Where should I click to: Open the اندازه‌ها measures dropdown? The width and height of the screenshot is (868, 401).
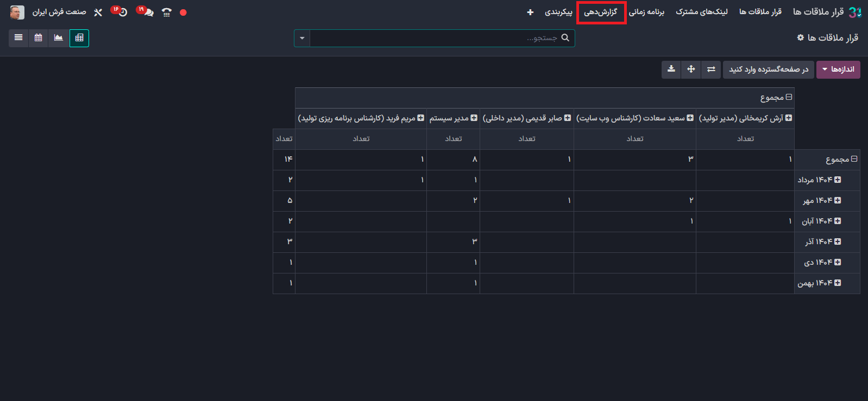coord(838,69)
